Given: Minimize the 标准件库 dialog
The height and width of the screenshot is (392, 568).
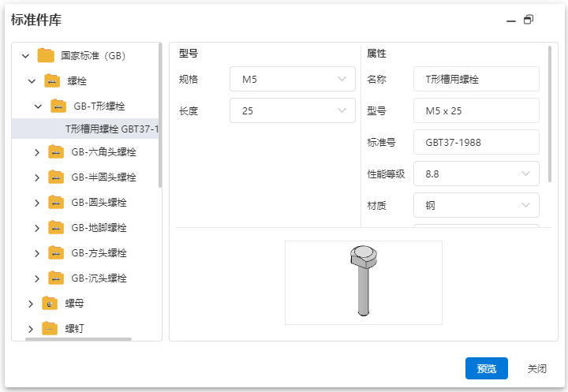Looking at the screenshot, I should 510,21.
